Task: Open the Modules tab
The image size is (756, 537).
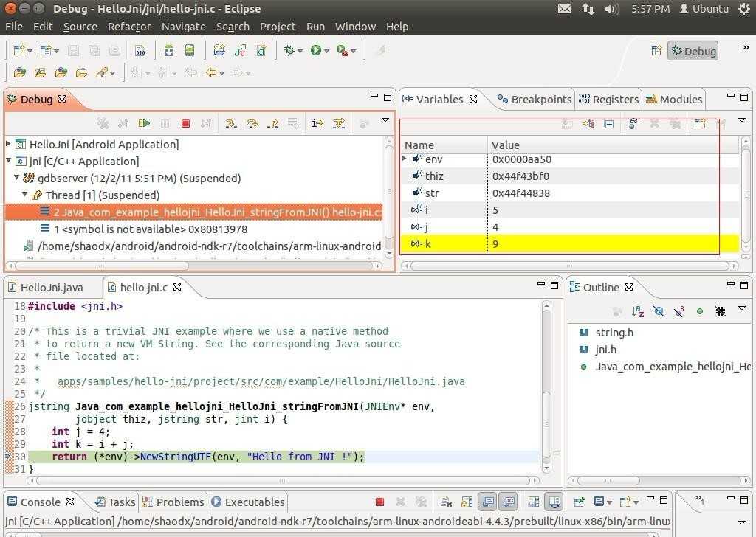Action: [x=674, y=100]
